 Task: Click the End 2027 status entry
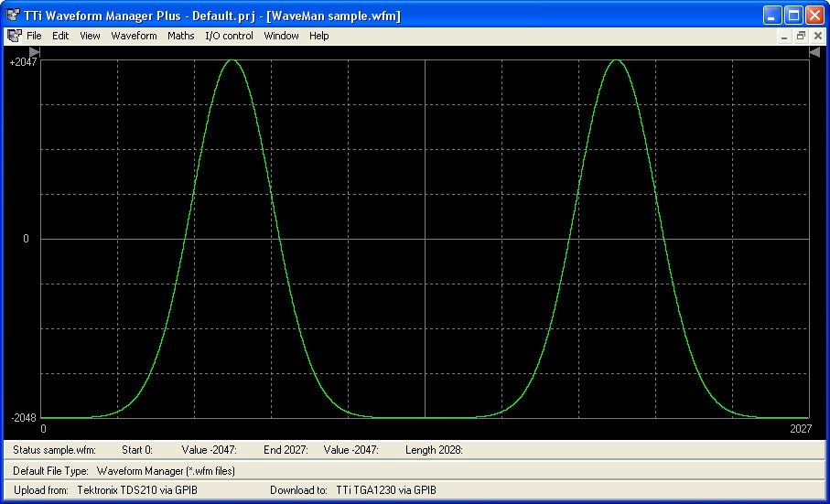click(x=286, y=450)
